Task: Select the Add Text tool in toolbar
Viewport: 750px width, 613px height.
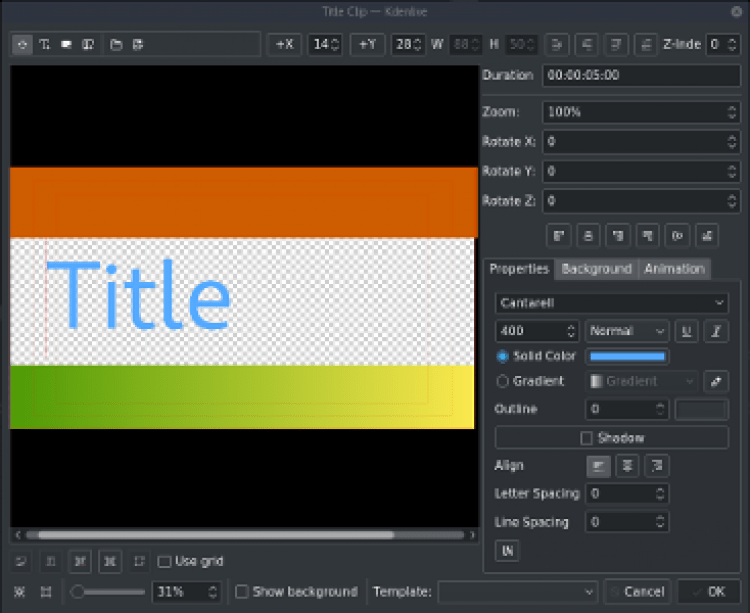Action: coord(45,44)
